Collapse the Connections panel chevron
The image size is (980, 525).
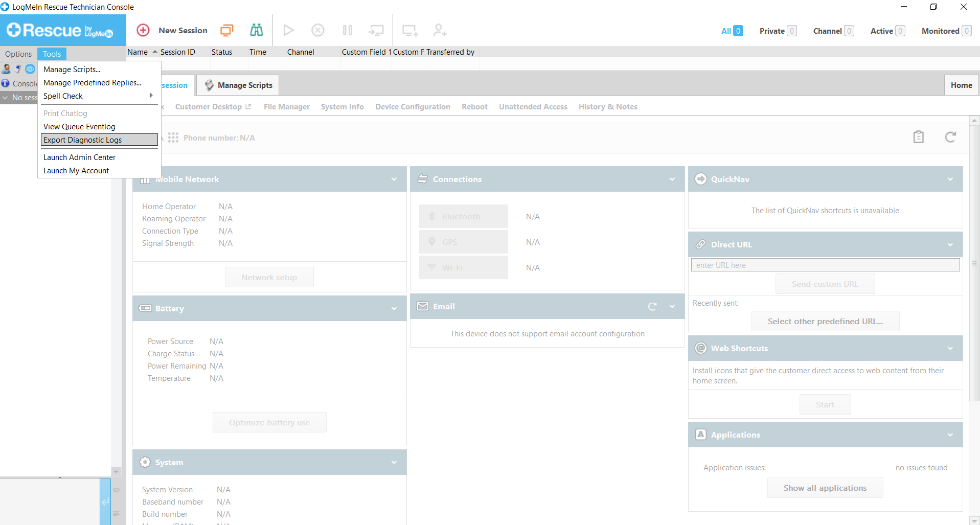click(672, 179)
